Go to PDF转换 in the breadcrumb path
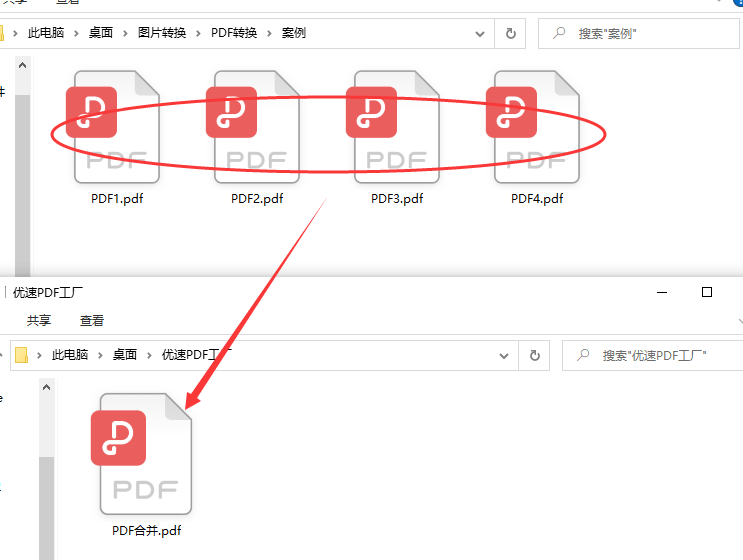 tap(234, 33)
